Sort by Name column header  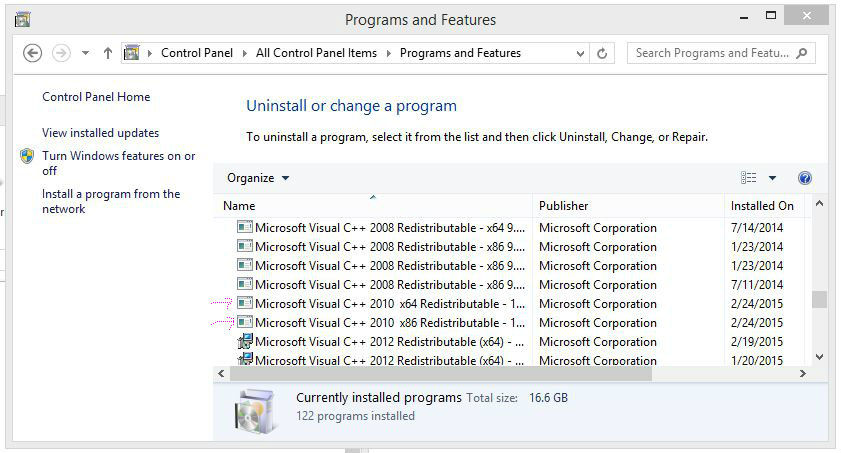[x=373, y=206]
